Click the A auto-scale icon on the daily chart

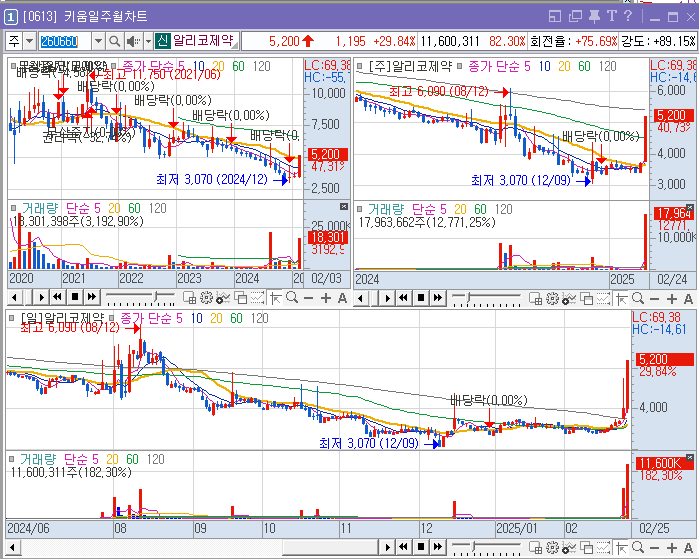click(688, 547)
